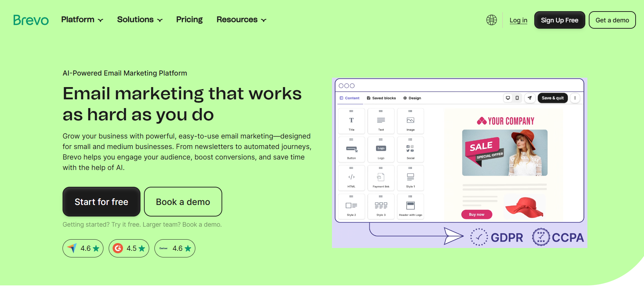Open the Resources dropdown menu
The image size is (644, 291).
pyautogui.click(x=241, y=20)
